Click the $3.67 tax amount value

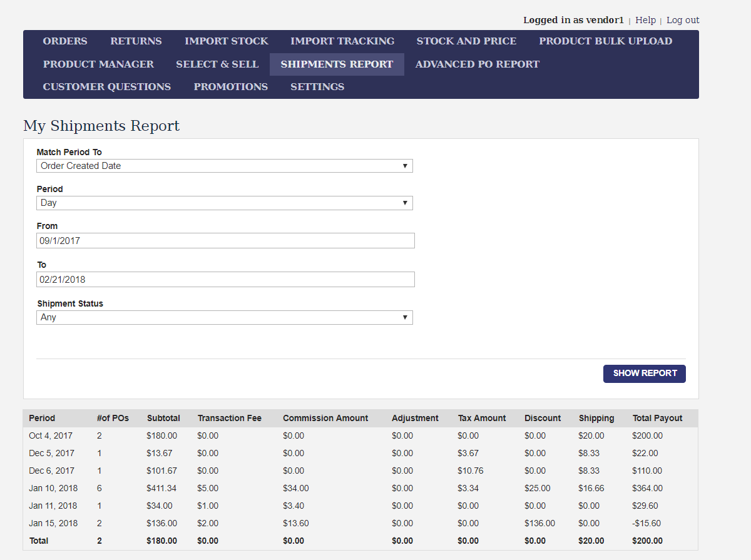[468, 453]
